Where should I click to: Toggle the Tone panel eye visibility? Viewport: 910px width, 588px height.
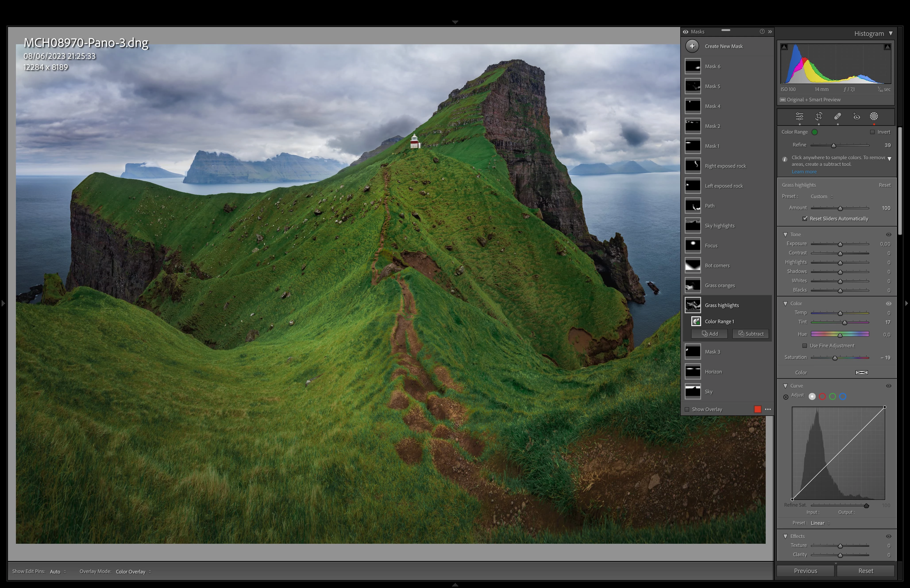(888, 234)
